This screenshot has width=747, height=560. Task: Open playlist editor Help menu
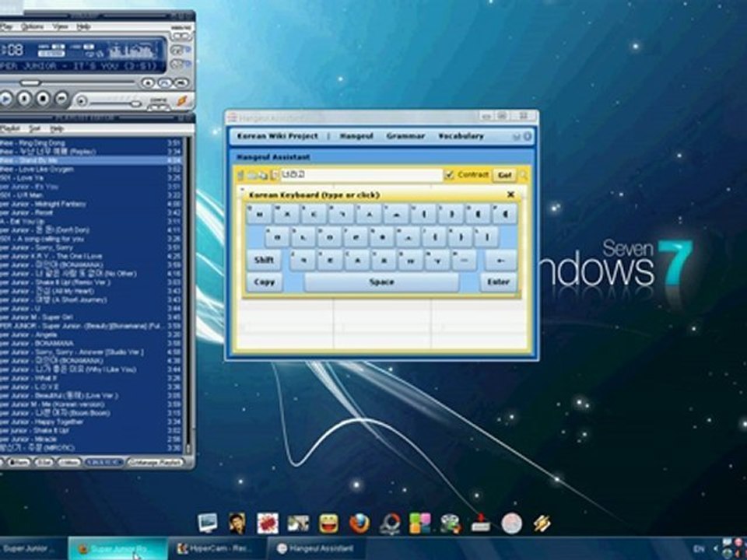pos(57,129)
